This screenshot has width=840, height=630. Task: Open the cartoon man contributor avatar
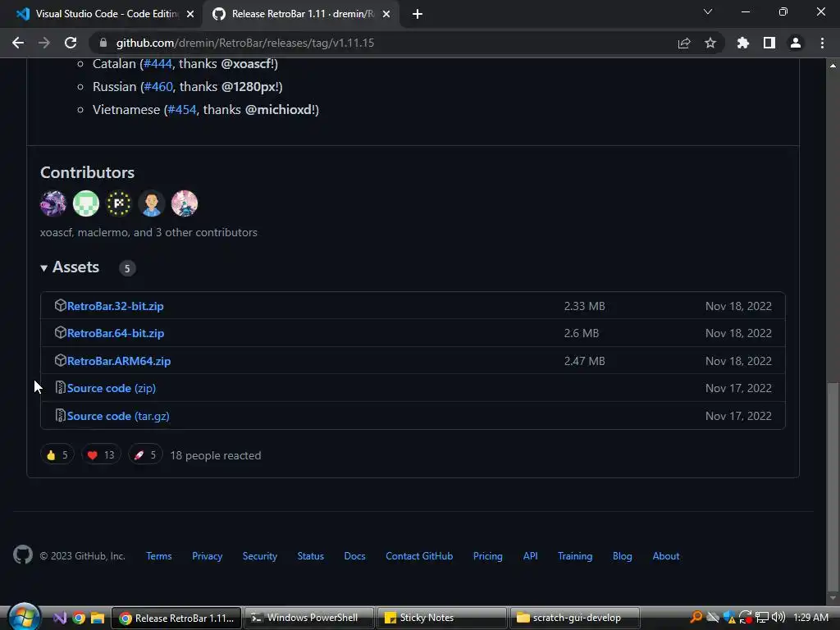coord(151,203)
